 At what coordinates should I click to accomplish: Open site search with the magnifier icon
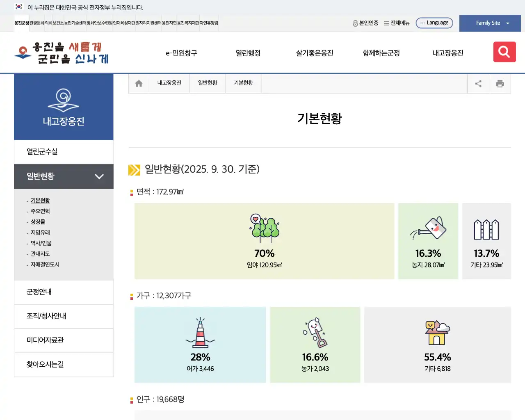[504, 52]
